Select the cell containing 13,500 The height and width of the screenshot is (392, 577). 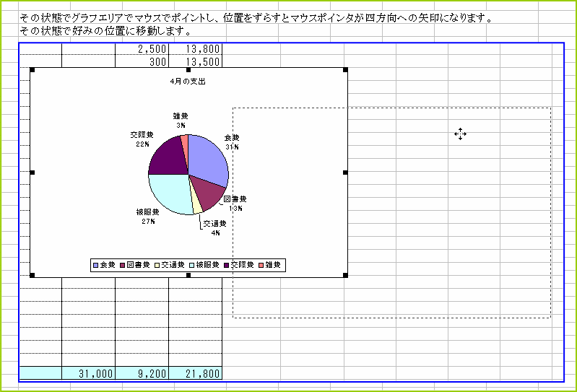[196, 61]
